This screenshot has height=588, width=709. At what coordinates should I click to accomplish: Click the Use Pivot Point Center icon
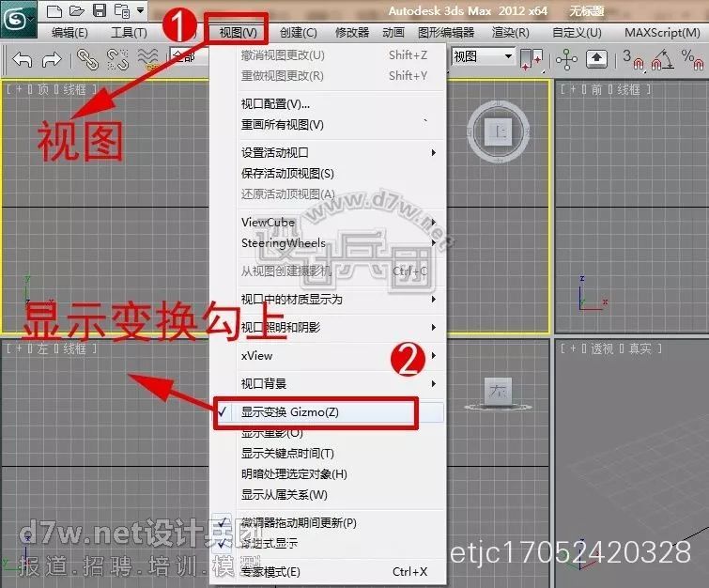tap(532, 59)
